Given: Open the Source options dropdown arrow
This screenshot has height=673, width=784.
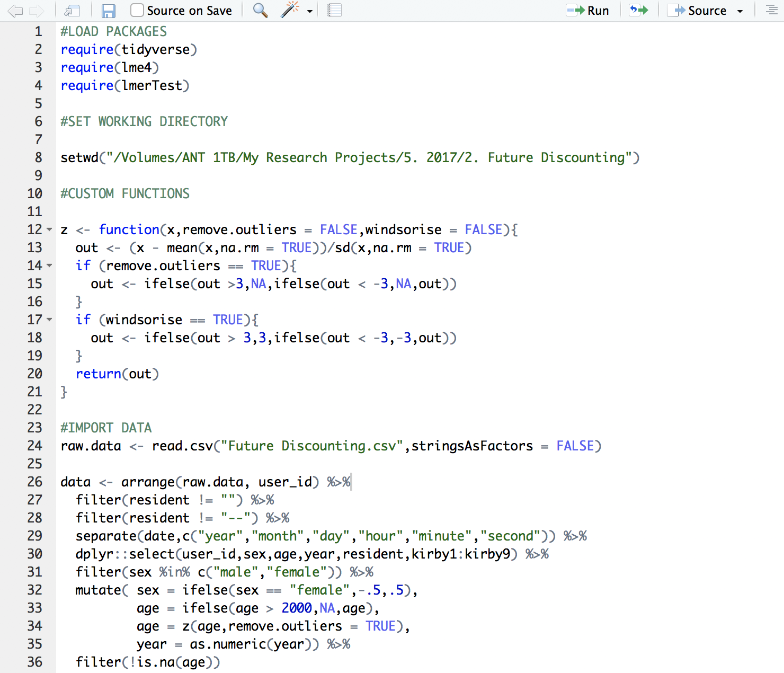Looking at the screenshot, I should click(x=740, y=11).
